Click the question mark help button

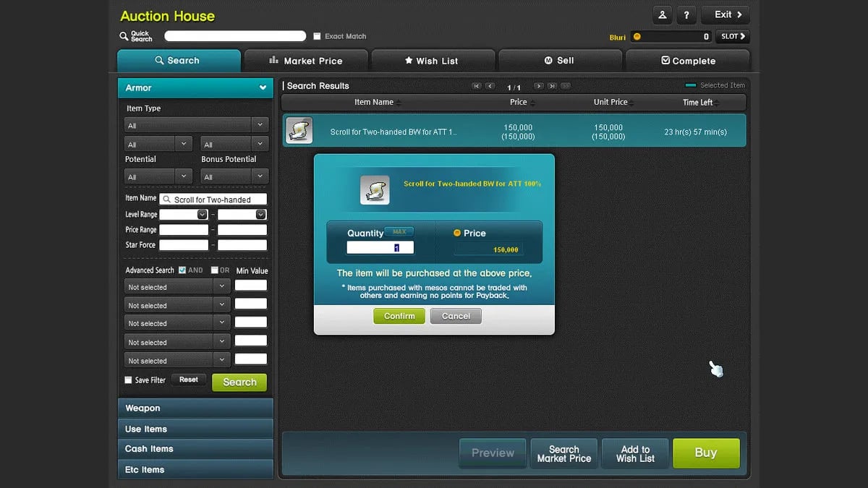[686, 14]
